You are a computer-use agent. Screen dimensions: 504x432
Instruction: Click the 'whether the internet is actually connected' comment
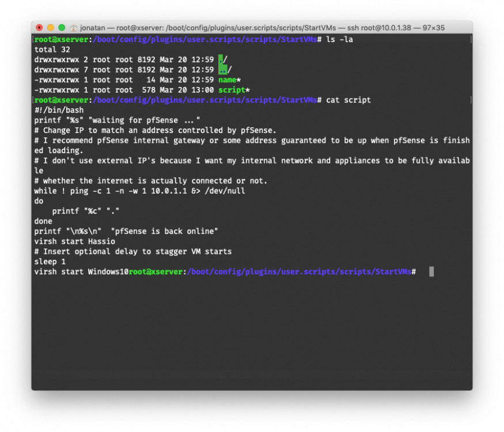click(x=151, y=181)
